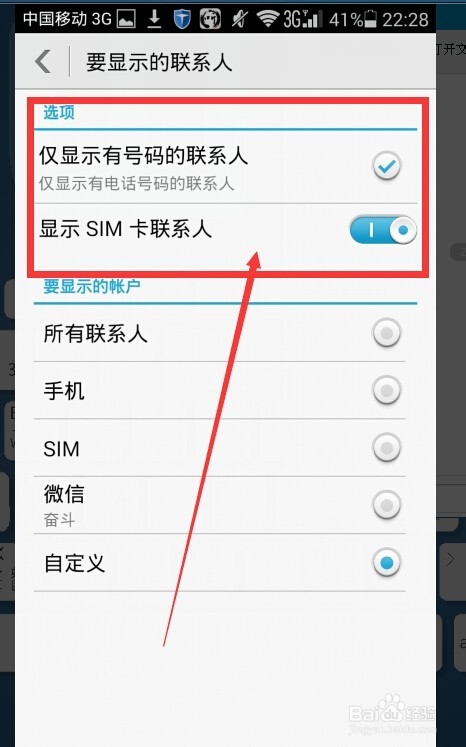Tap the picture icon in status bar
The width and height of the screenshot is (466, 747).
pyautogui.click(x=126, y=19)
